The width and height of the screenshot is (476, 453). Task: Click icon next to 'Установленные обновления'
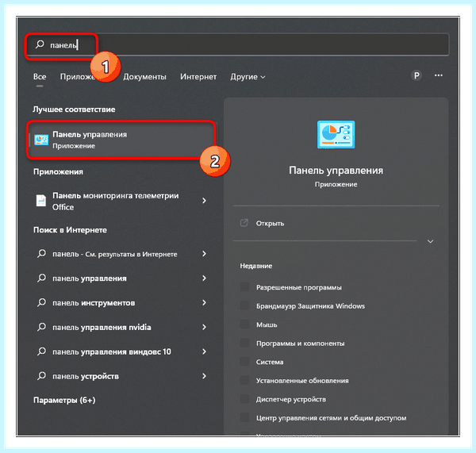pos(244,380)
